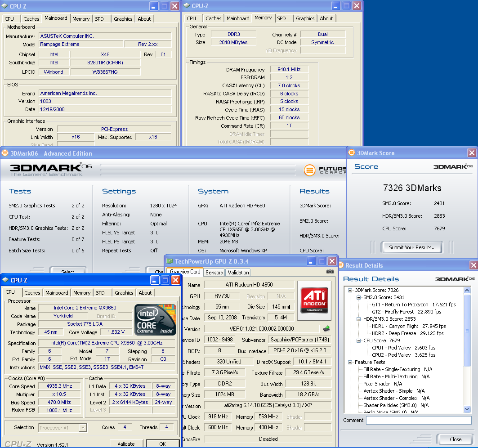Select HDR1 - Canyon Flight row
This screenshot has width=478, height=448.
click(408, 326)
